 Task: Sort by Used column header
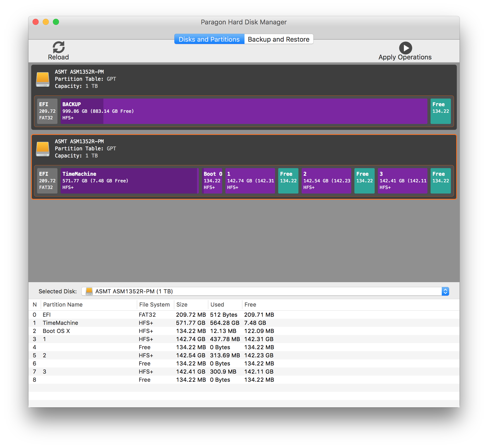(x=225, y=305)
